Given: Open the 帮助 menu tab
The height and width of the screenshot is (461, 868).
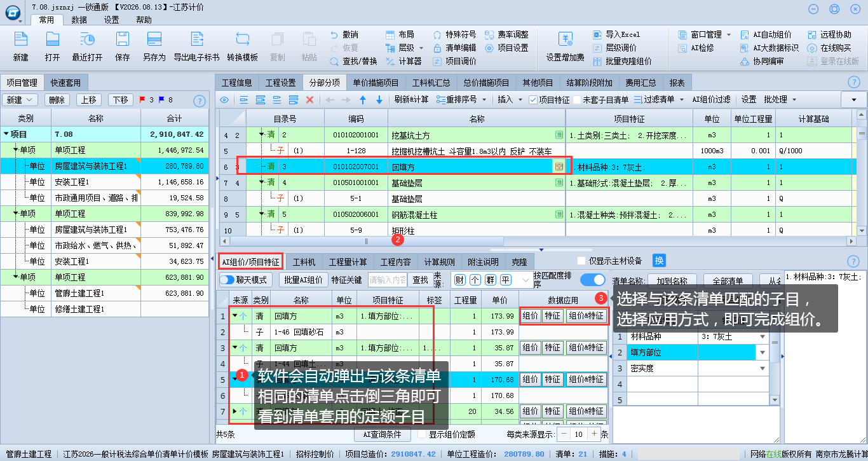Looking at the screenshot, I should [x=144, y=20].
